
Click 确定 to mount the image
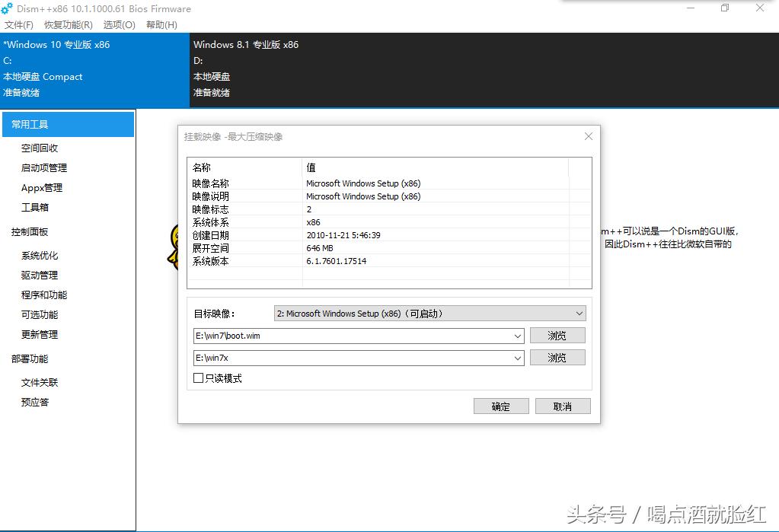501,406
